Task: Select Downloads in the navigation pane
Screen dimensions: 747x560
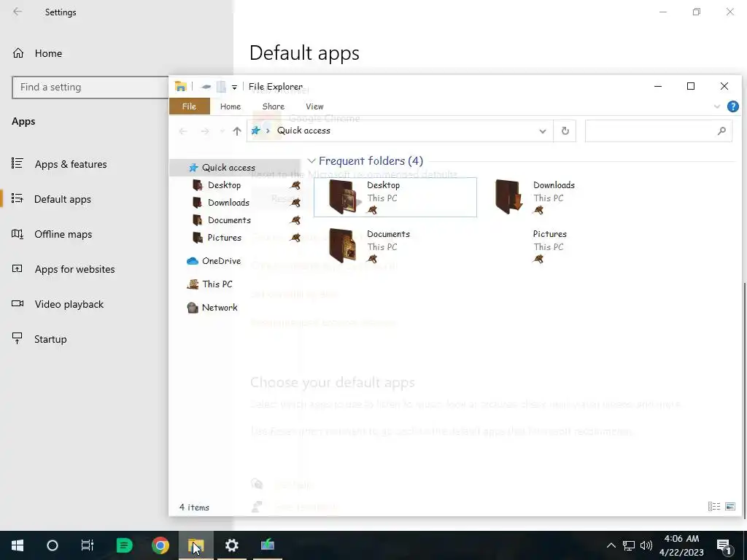Action: (228, 203)
